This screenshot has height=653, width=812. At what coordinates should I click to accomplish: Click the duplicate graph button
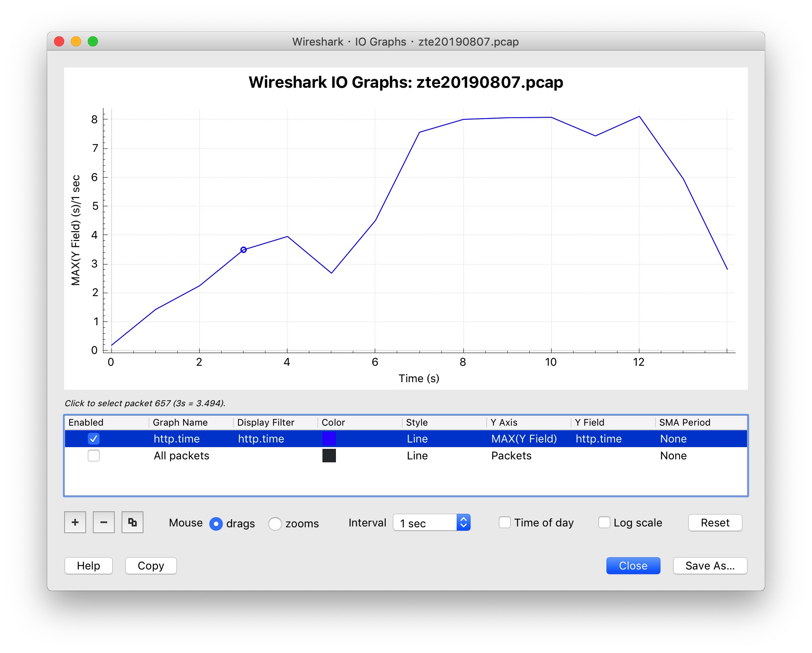[x=133, y=522]
